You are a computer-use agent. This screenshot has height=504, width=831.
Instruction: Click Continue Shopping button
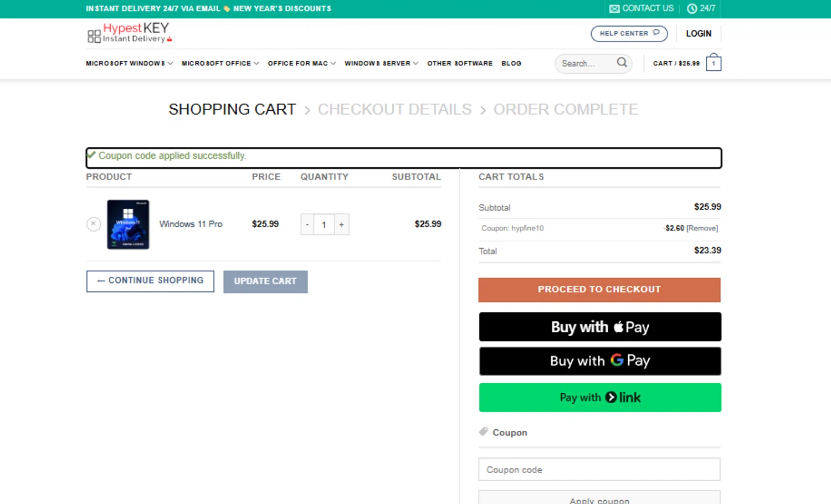click(150, 281)
